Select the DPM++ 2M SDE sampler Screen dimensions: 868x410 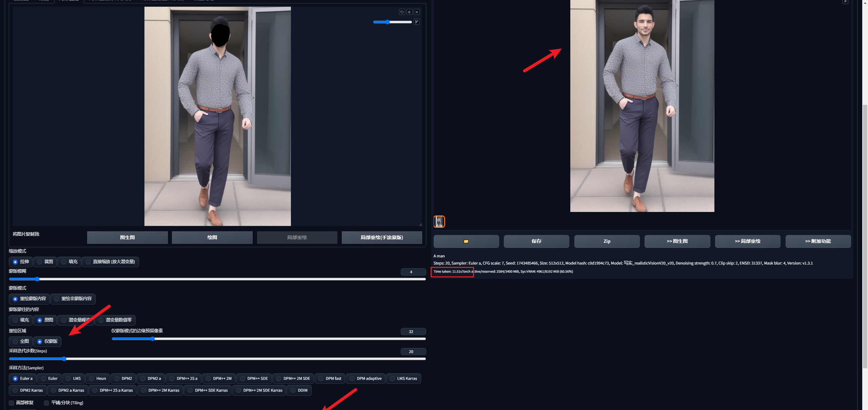click(293, 378)
